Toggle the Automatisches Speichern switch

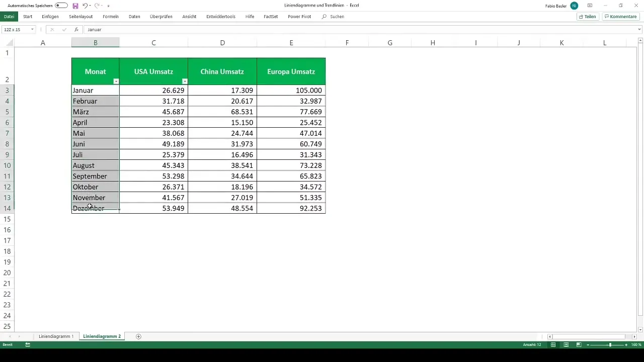pyautogui.click(x=61, y=6)
